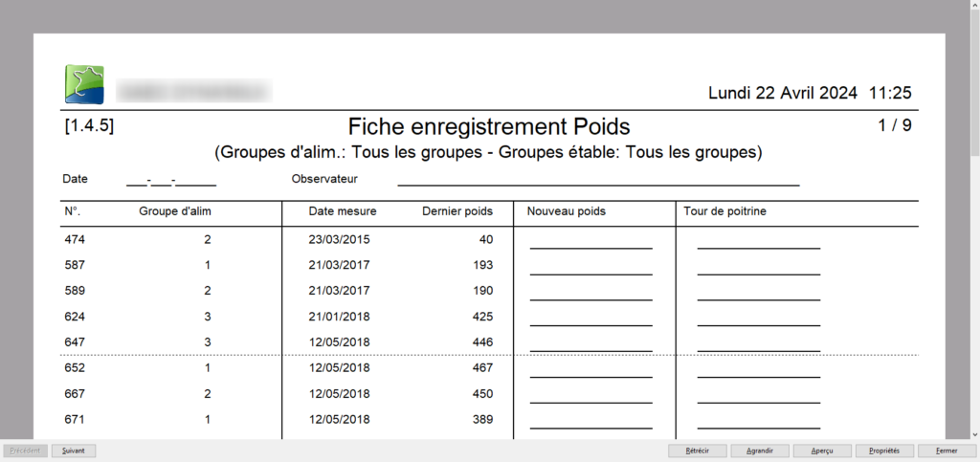Zoom in using the Agrandir button

(759, 451)
